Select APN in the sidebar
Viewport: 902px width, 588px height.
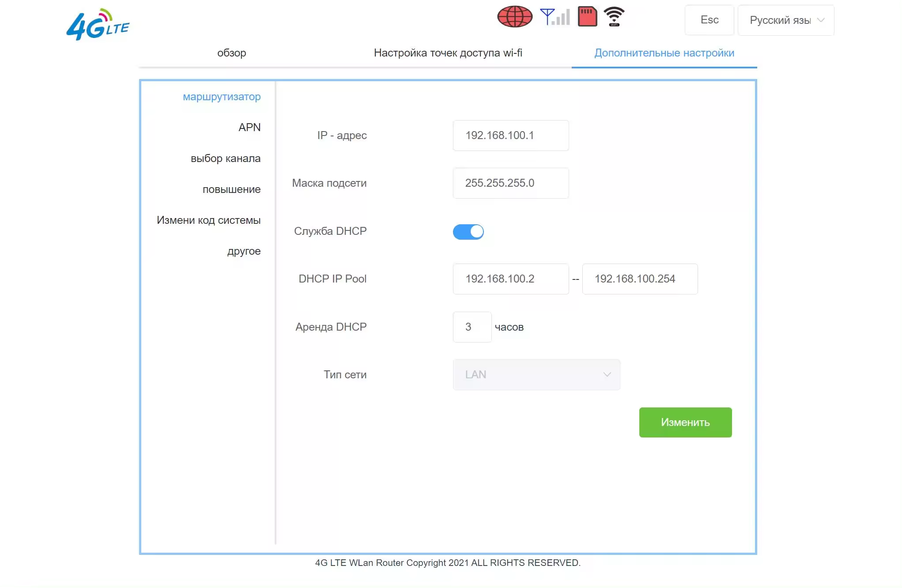tap(249, 128)
